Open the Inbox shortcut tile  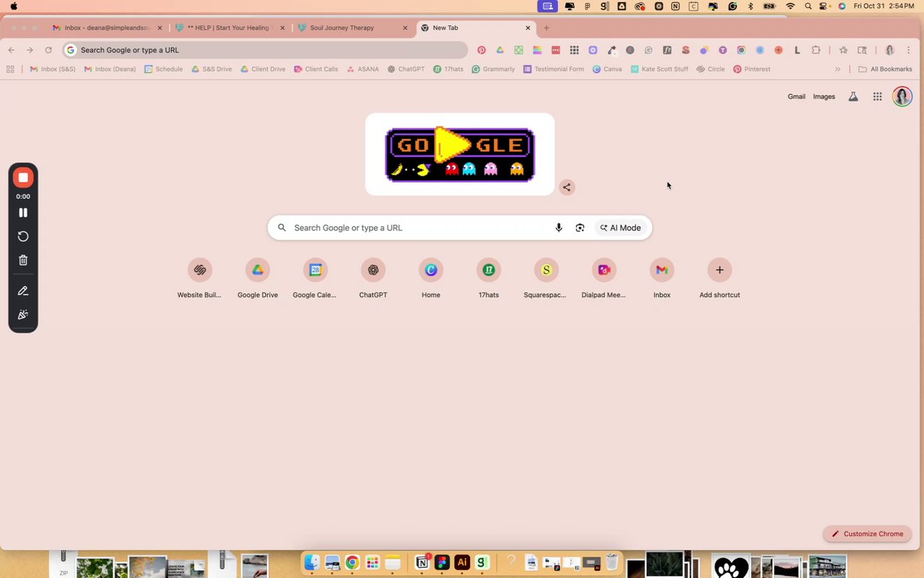point(662,277)
